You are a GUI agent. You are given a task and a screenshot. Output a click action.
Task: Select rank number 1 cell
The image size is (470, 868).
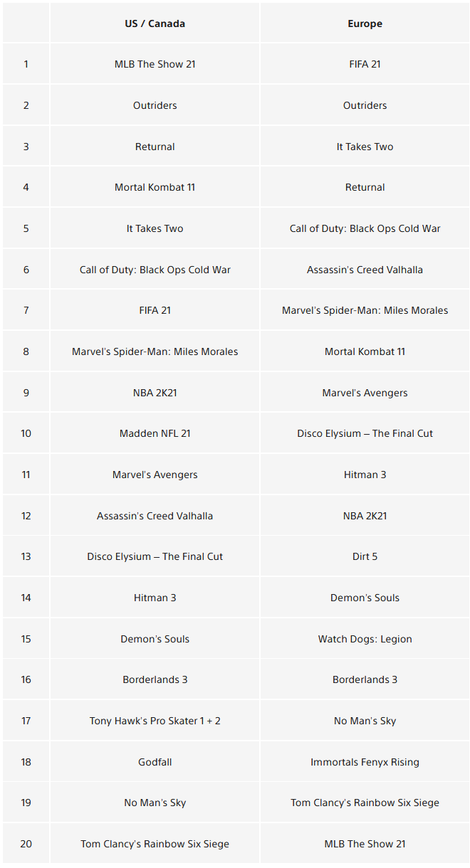click(26, 64)
